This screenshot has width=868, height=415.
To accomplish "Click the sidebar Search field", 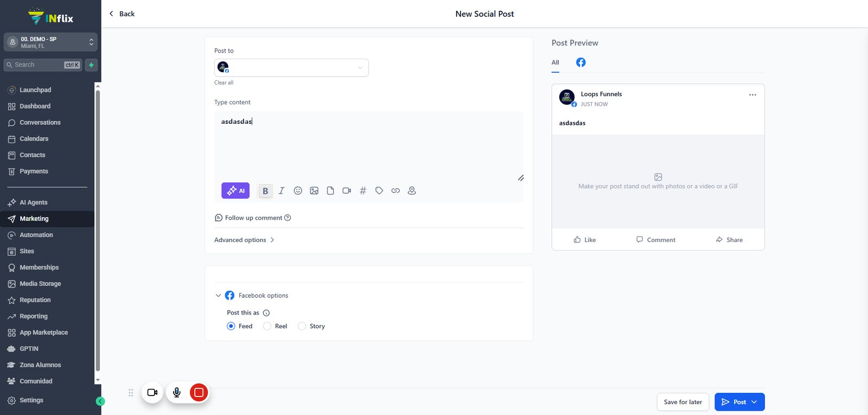I will tap(43, 65).
